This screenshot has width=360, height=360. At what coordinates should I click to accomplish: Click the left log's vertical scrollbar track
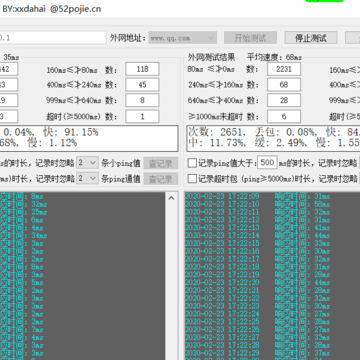coord(171,280)
